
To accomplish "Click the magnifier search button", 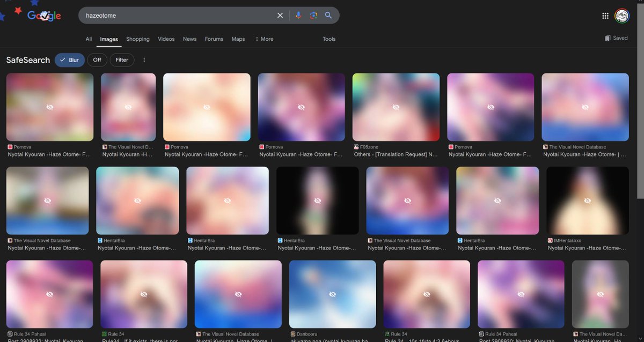I will click(x=328, y=16).
